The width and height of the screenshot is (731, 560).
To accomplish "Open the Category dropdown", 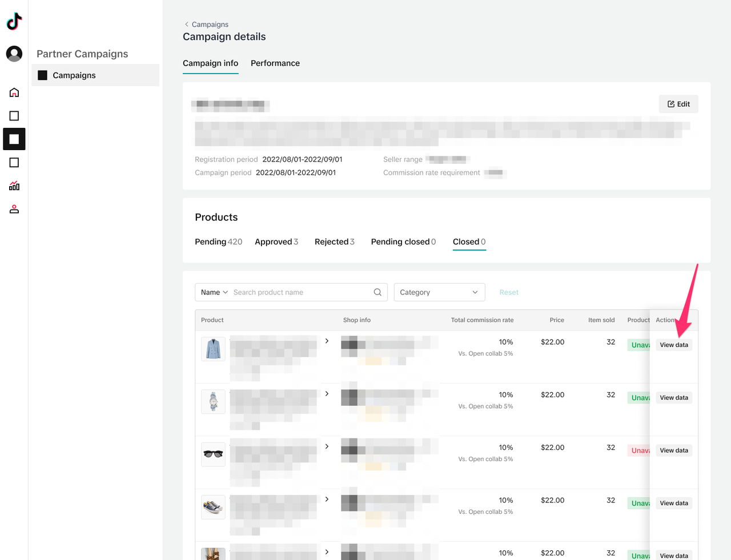I will pos(439,292).
